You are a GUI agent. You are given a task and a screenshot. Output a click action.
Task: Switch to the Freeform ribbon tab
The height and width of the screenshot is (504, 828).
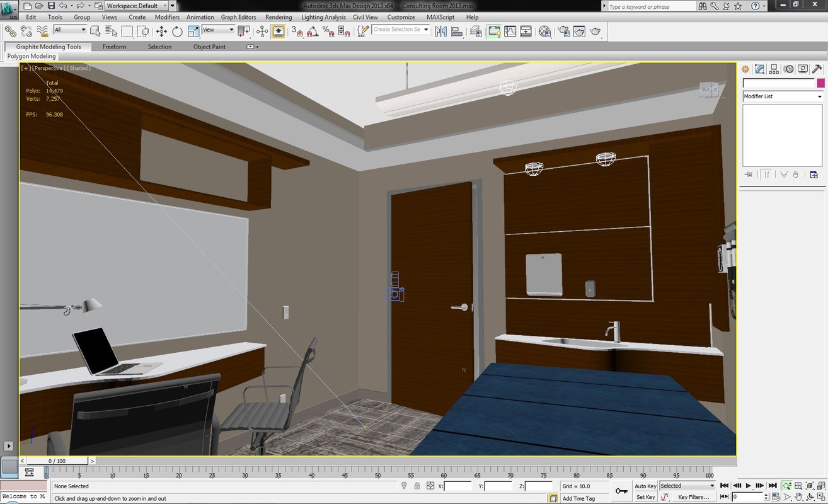(x=114, y=47)
